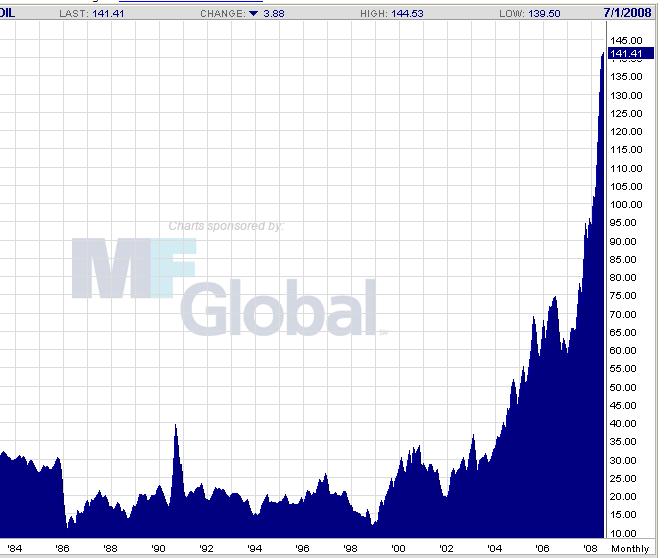665x558 pixels.
Task: Click the 145.00 price level on axis
Action: 626,40
